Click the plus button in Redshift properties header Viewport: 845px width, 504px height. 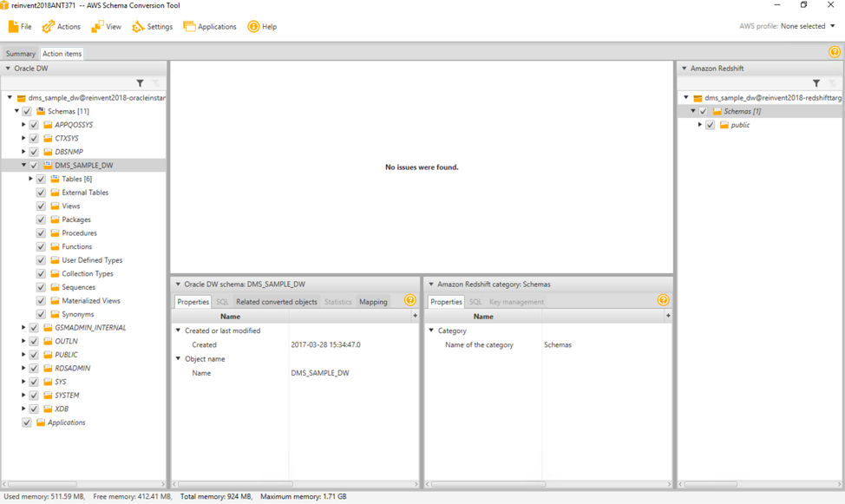click(668, 316)
